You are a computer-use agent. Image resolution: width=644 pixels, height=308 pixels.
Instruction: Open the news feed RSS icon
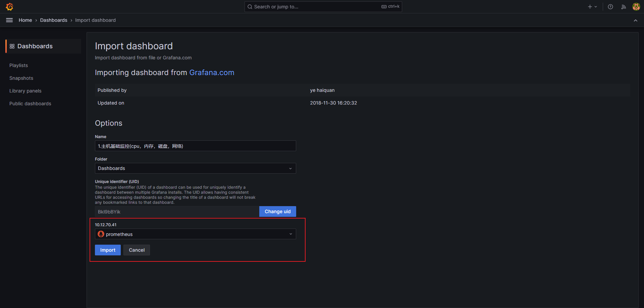624,7
